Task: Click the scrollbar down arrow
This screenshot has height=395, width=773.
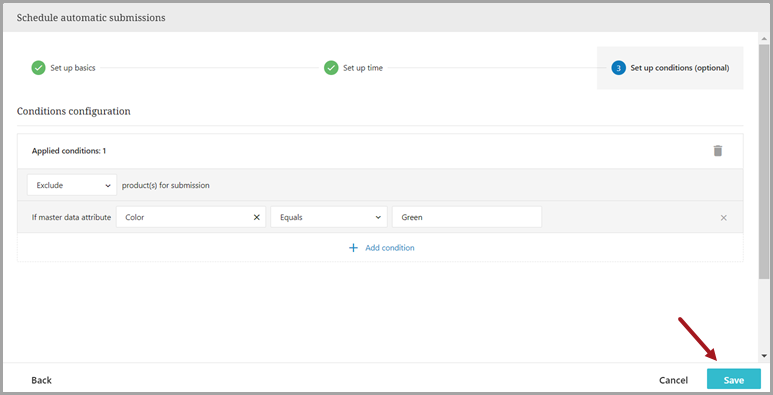Action: pos(764,356)
